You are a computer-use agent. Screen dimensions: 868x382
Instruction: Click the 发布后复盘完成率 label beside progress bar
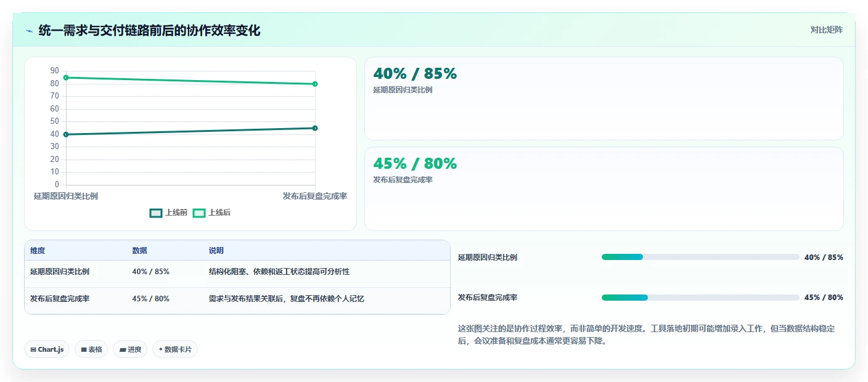[488, 298]
